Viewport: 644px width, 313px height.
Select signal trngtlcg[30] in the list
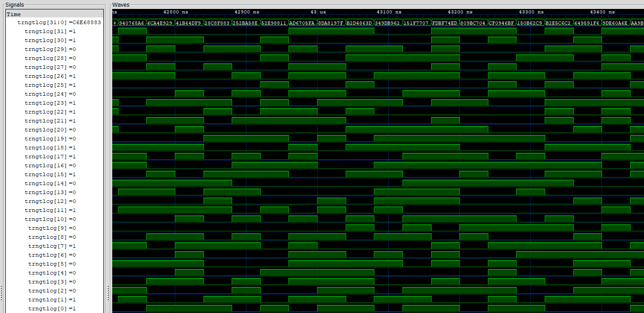[x=50, y=40]
